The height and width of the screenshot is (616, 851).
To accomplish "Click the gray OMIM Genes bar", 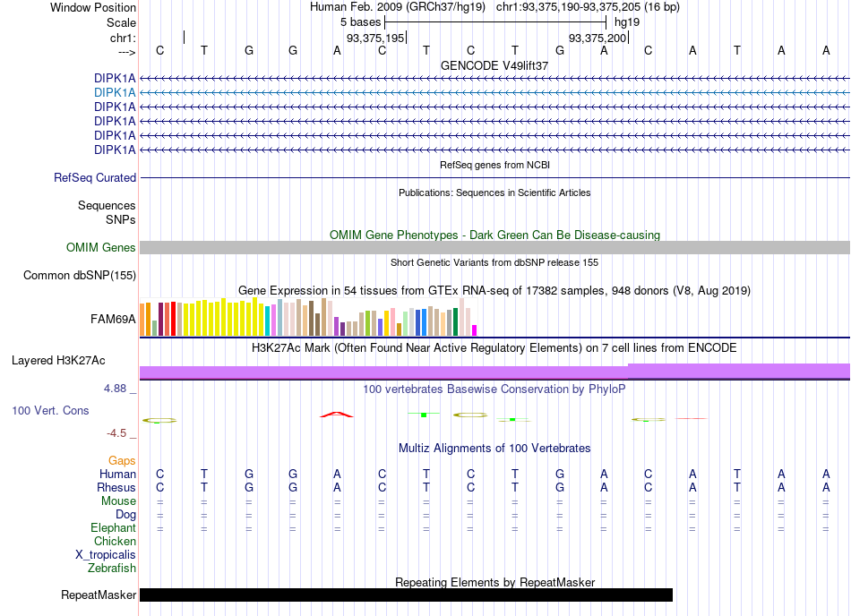I will point(494,248).
